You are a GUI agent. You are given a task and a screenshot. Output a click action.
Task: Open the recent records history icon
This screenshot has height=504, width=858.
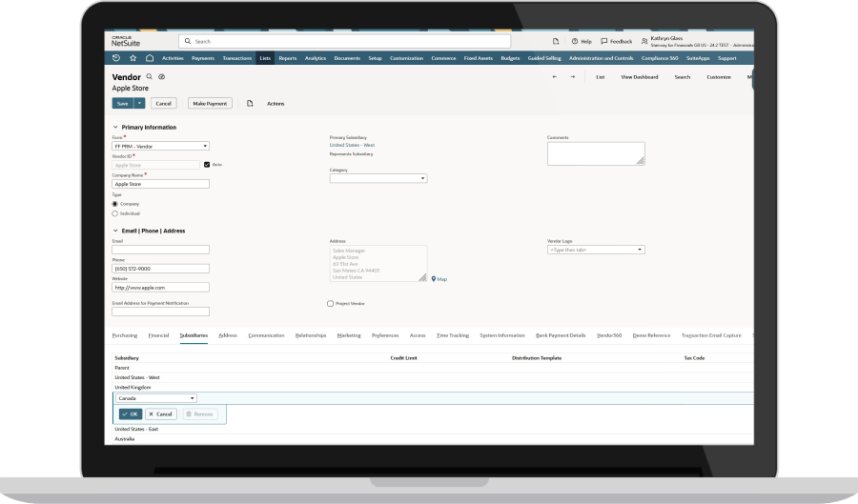tap(116, 58)
